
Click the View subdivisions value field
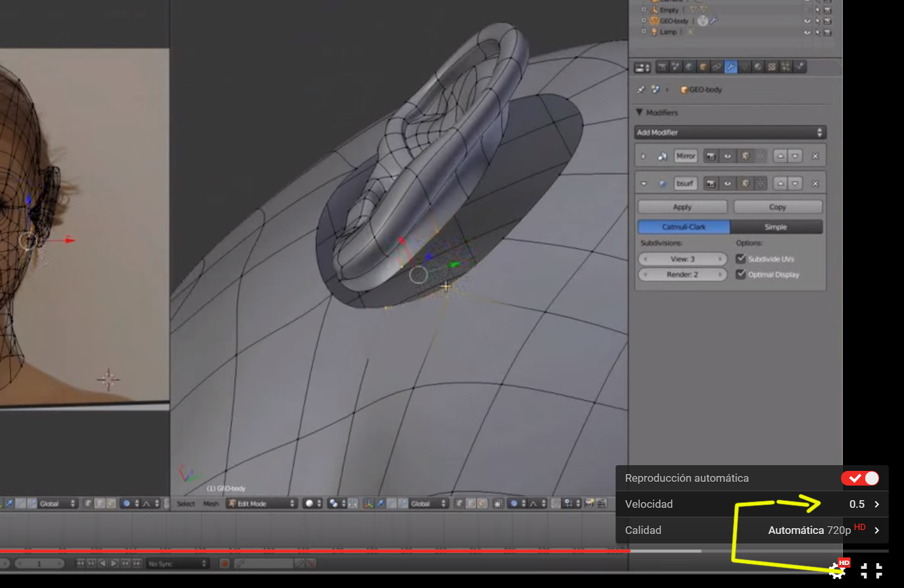[x=682, y=259]
